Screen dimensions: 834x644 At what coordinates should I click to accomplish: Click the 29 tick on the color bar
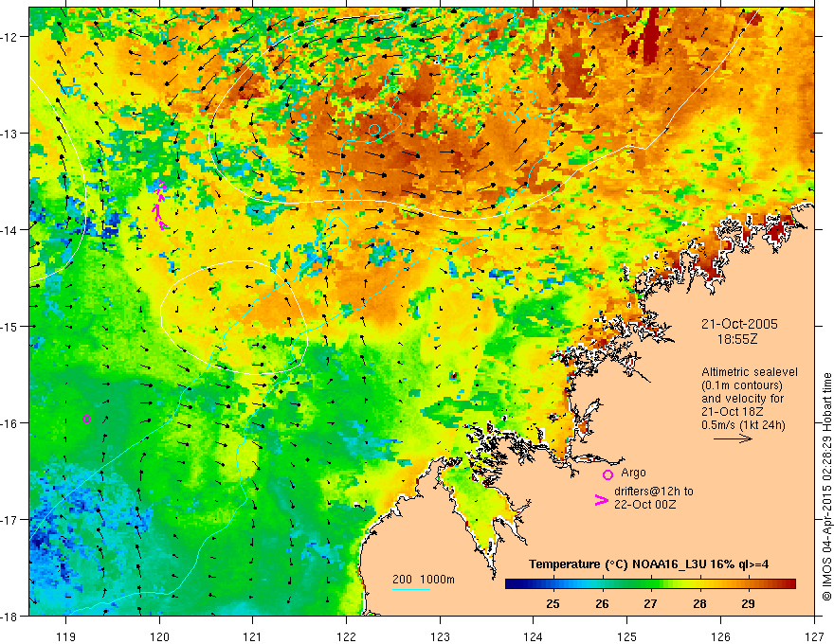click(748, 603)
